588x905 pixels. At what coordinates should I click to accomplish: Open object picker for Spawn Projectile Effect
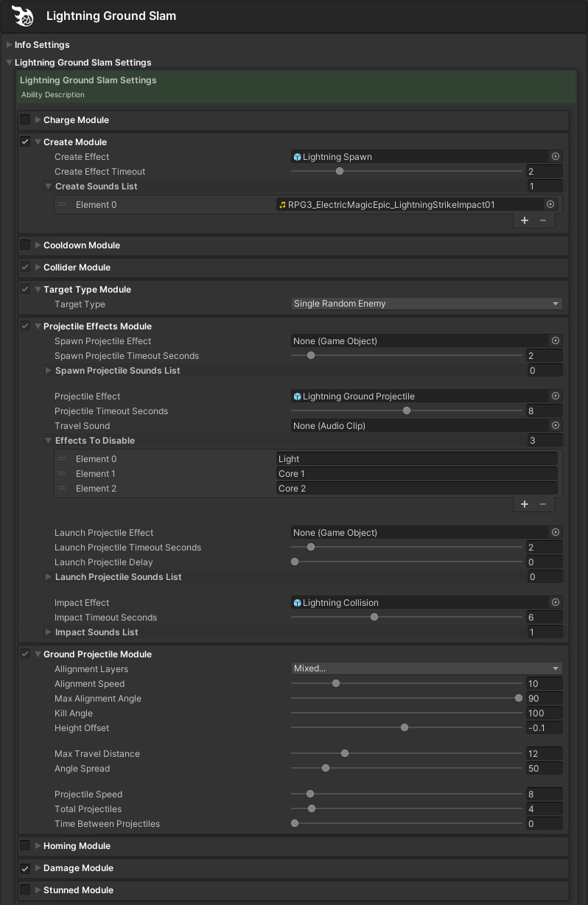(x=556, y=341)
